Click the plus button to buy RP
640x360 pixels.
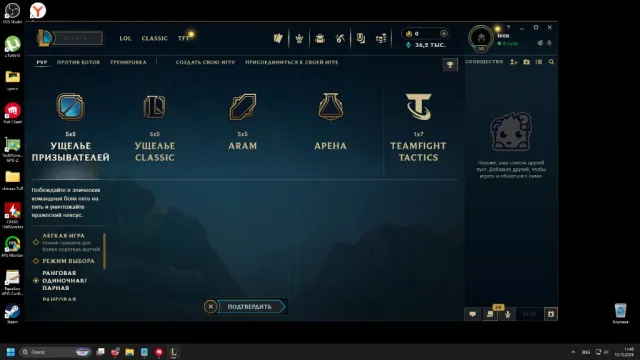(x=444, y=33)
